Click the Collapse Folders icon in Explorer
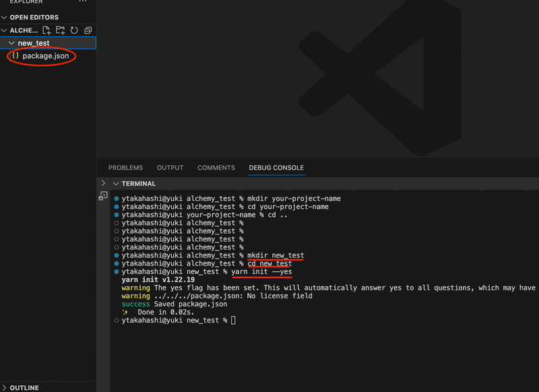This screenshot has width=539, height=392. pos(88,30)
